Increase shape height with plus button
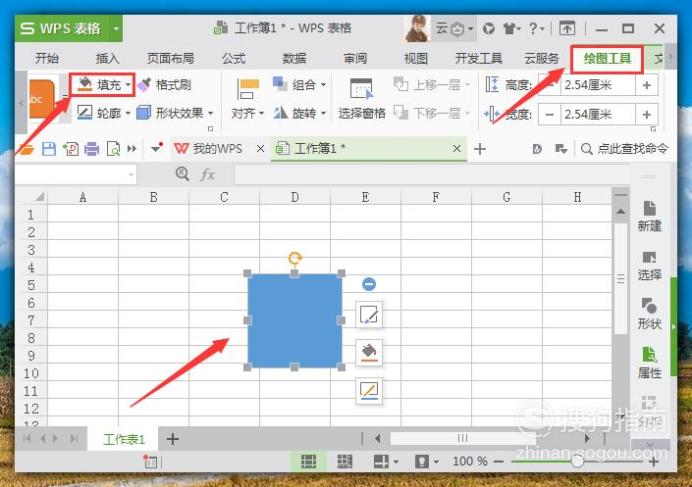This screenshot has height=487, width=692. point(647,85)
